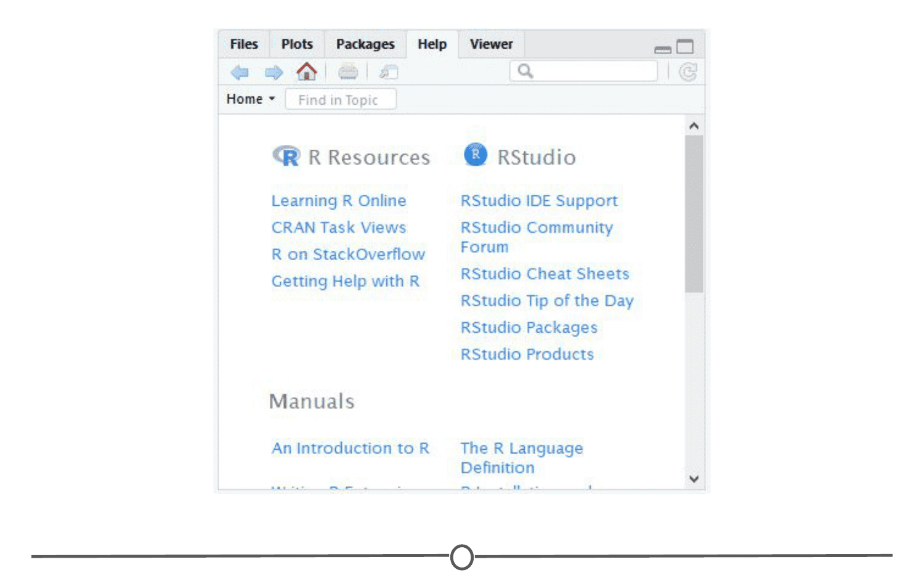The height and width of the screenshot is (578, 924).
Task: Click the circular slider handle below pane
Action: 462,557
